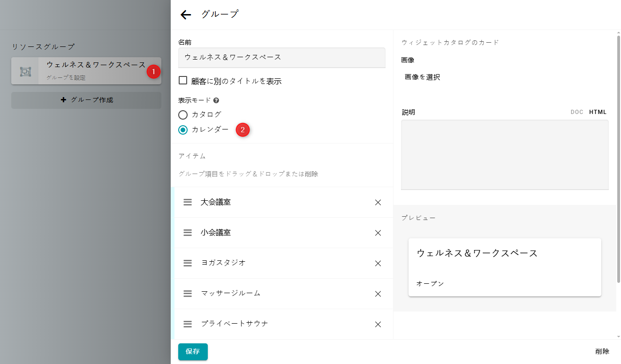
Task: Remove 小会議室 from the group
Action: click(x=378, y=233)
